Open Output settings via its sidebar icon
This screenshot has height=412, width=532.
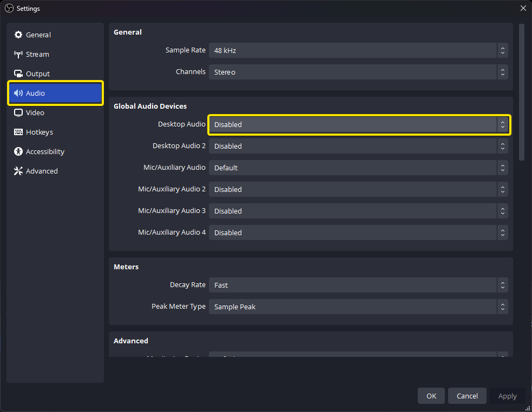[x=18, y=74]
